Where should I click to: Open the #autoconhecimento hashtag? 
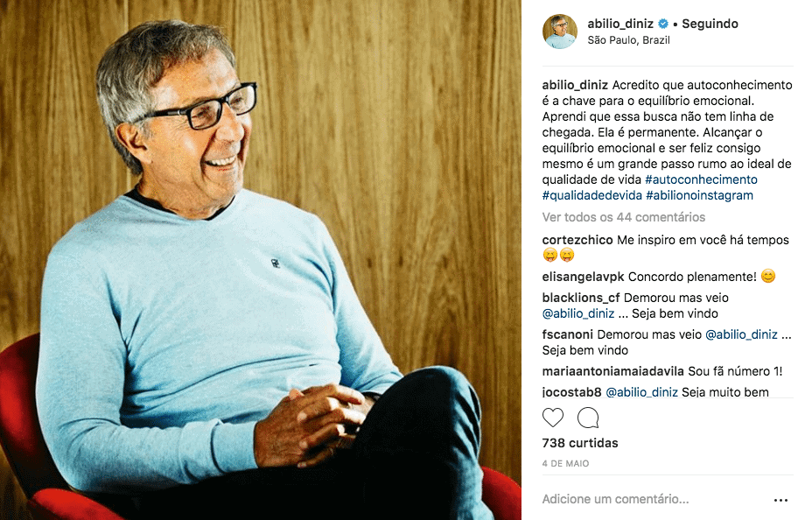(x=701, y=179)
